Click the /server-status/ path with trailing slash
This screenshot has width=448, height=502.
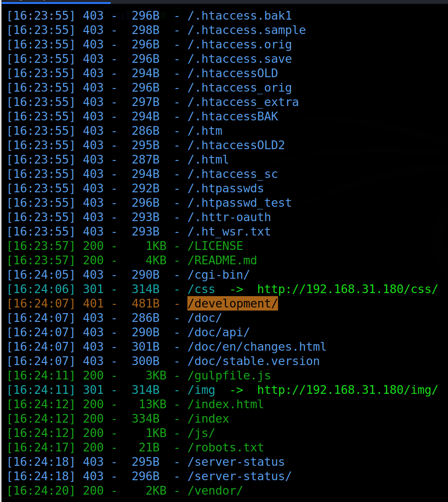[x=240, y=477]
